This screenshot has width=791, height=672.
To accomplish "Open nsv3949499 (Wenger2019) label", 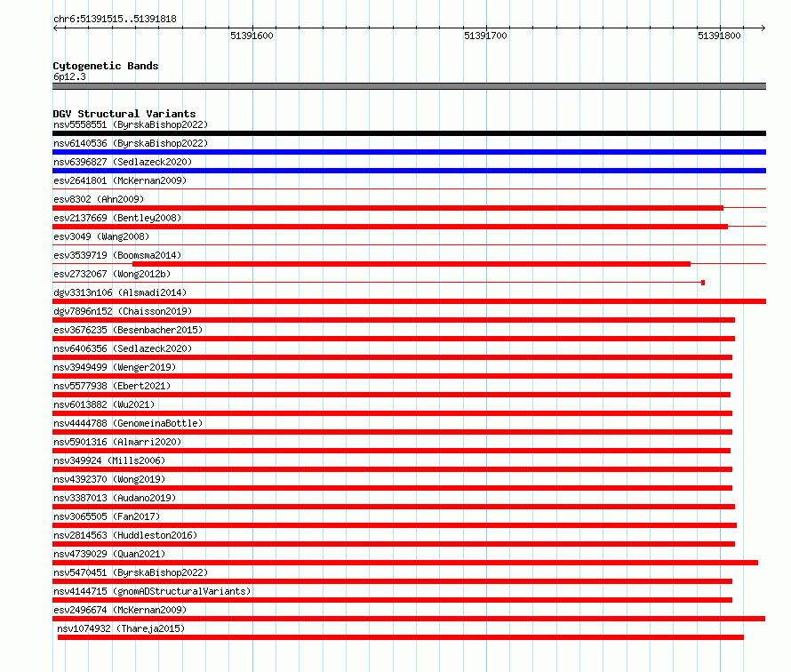I will point(115,367).
